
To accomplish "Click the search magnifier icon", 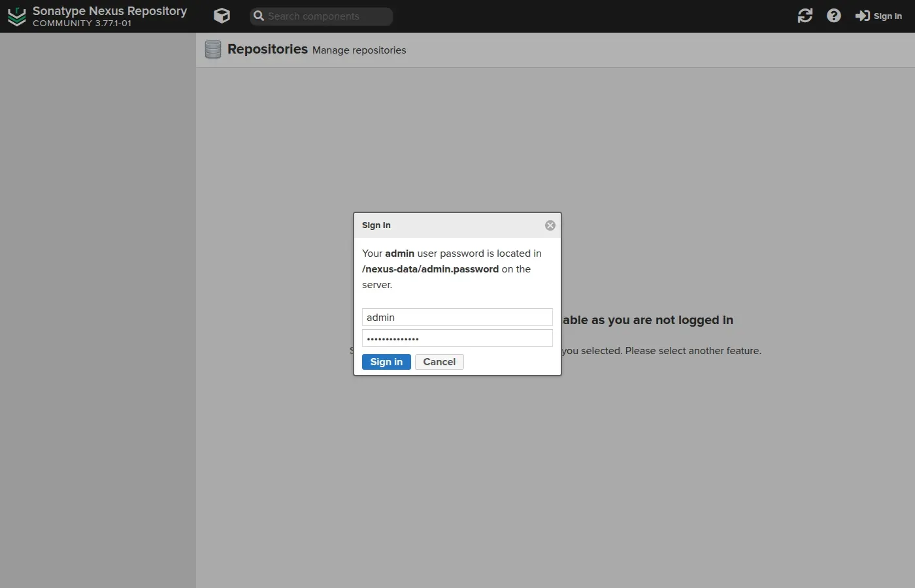I will tap(259, 16).
